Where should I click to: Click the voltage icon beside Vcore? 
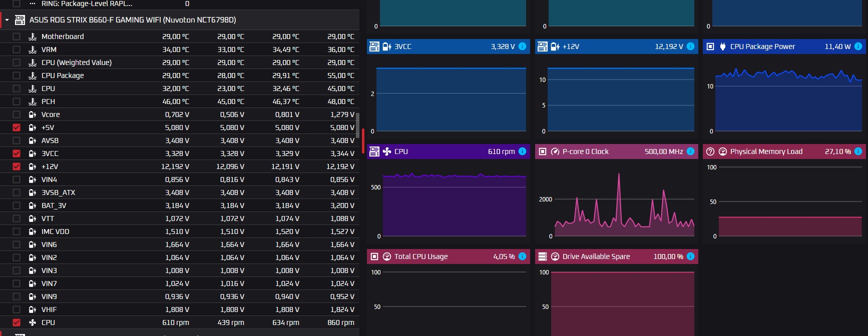click(33, 114)
